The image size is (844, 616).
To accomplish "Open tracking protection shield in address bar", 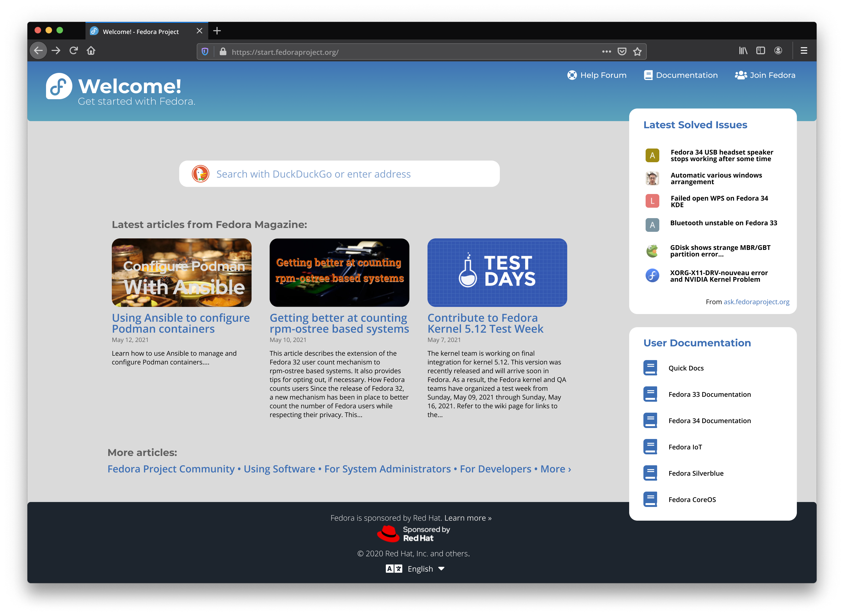I will click(205, 52).
